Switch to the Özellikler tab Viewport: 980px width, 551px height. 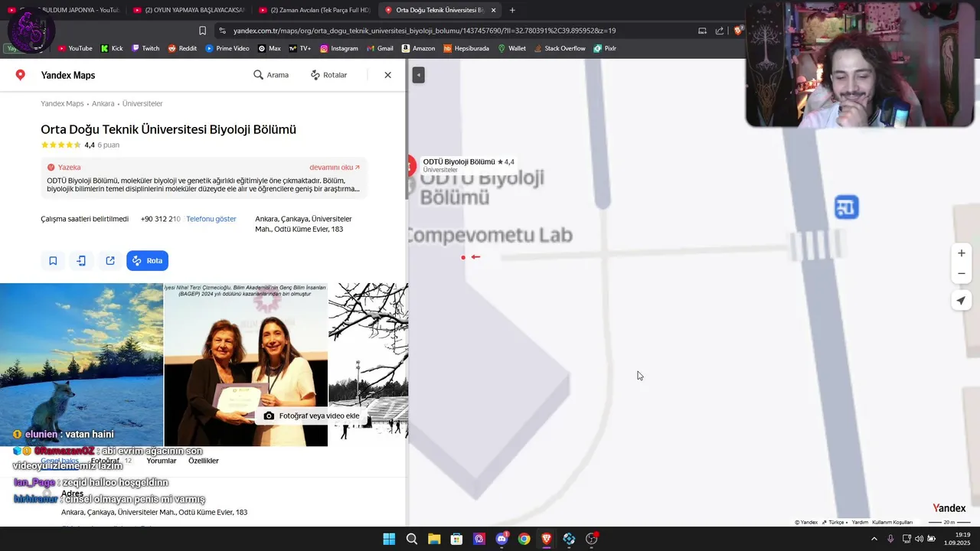click(204, 461)
